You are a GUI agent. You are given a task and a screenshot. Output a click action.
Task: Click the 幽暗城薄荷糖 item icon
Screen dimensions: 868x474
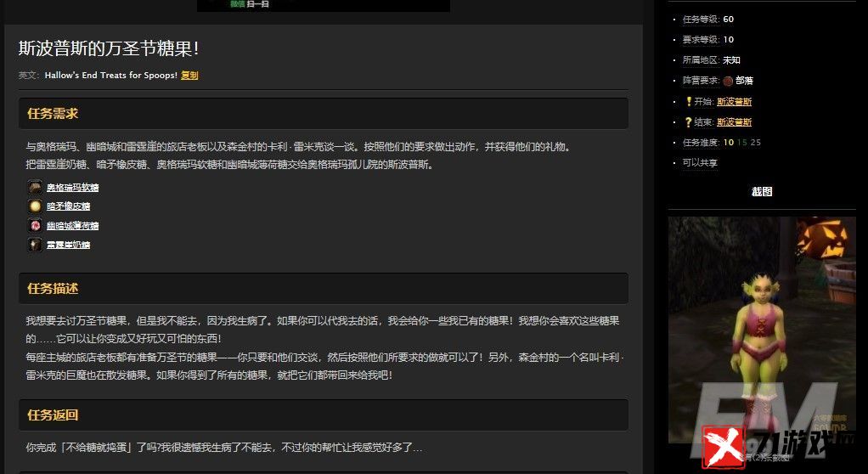click(x=35, y=225)
